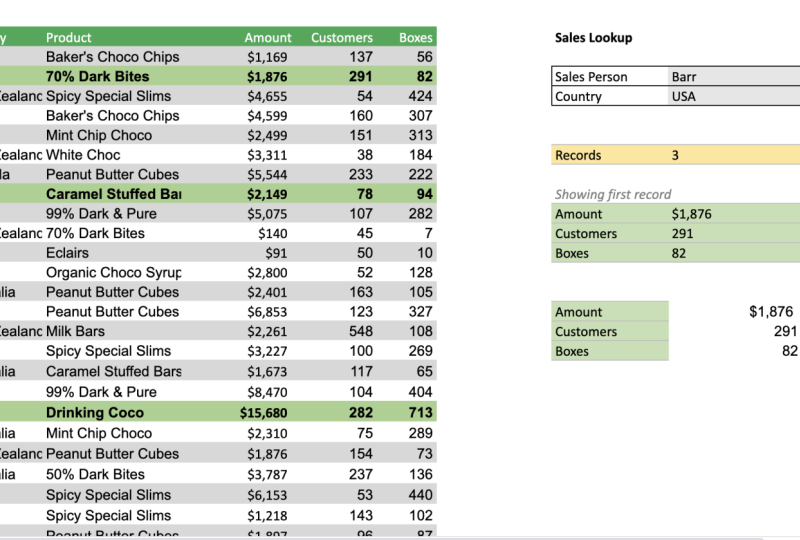Image resolution: width=800 pixels, height=540 pixels.
Task: Select the Caramel Stuffed Bars highlighted cell
Action: (x=113, y=194)
